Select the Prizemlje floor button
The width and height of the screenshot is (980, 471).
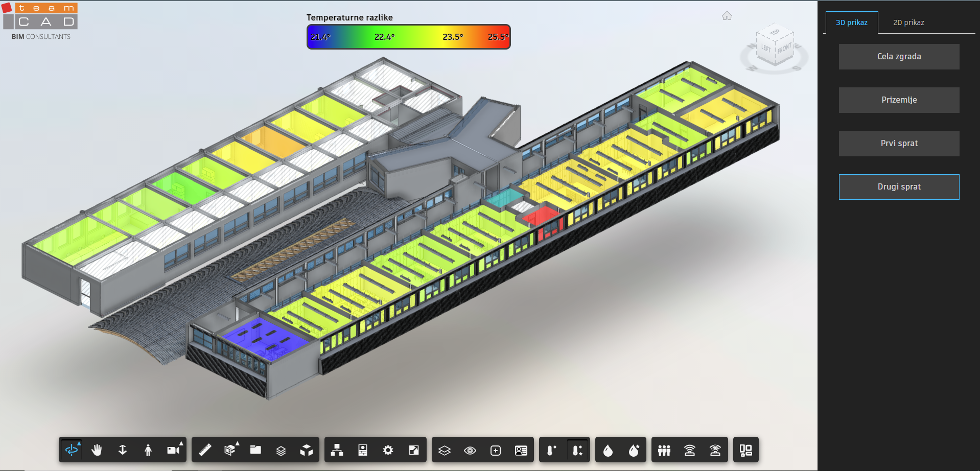click(899, 100)
